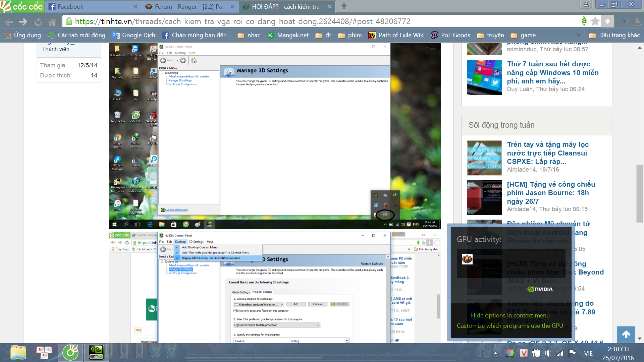The image size is (644, 362).
Task: Open NVIDIA GPU activity taskbar button
Action: [96, 353]
